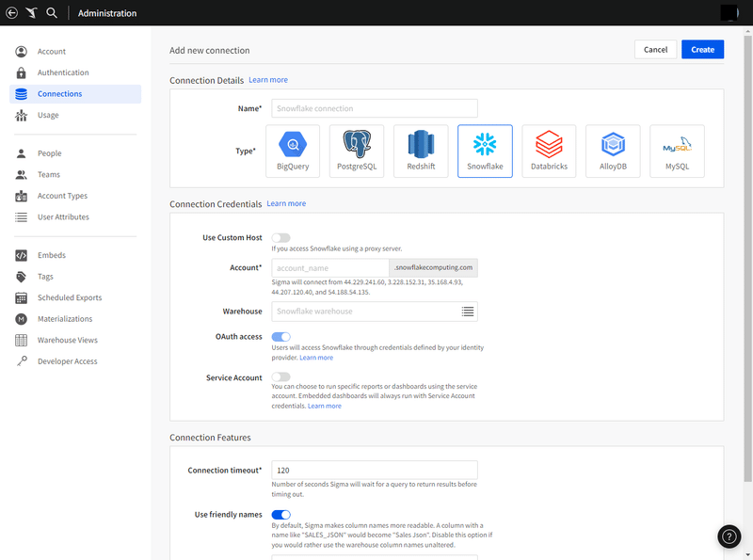This screenshot has height=560, width=753.
Task: Enable the Service Account toggle
Action: point(280,377)
